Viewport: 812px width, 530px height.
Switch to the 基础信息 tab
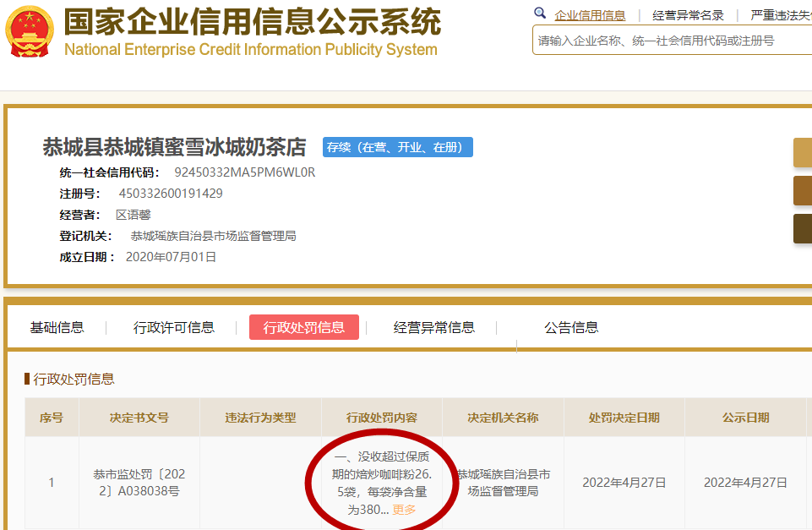point(57,327)
